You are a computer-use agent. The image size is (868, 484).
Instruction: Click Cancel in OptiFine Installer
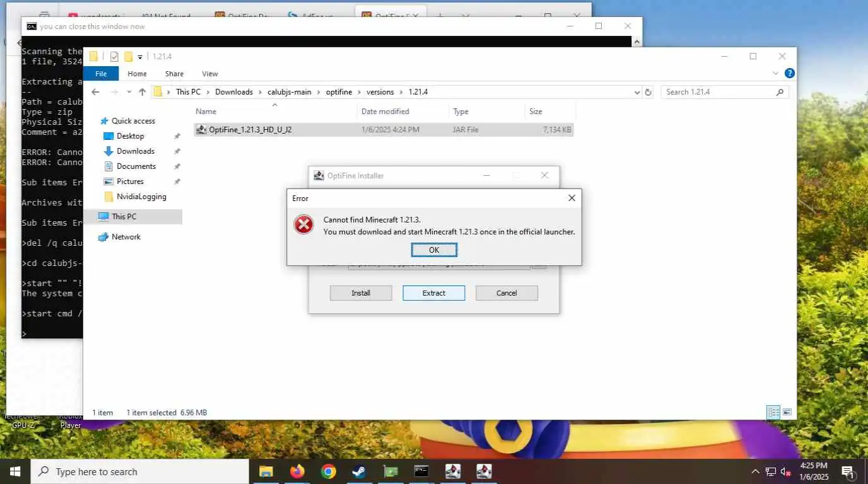coord(507,293)
